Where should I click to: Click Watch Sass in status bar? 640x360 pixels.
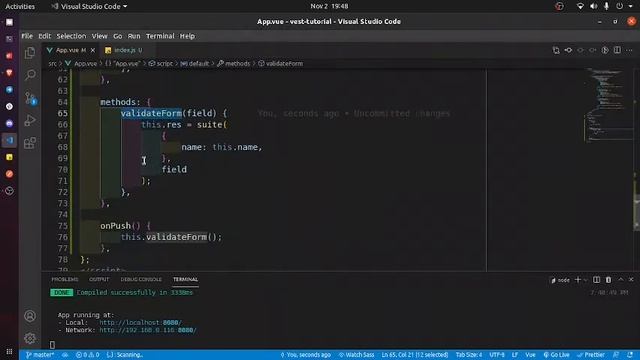click(356, 355)
